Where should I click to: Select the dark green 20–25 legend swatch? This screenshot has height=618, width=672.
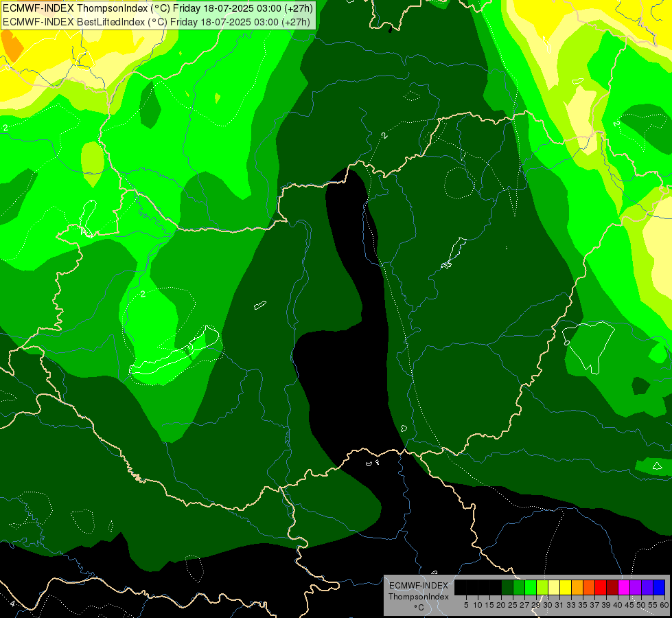point(507,587)
